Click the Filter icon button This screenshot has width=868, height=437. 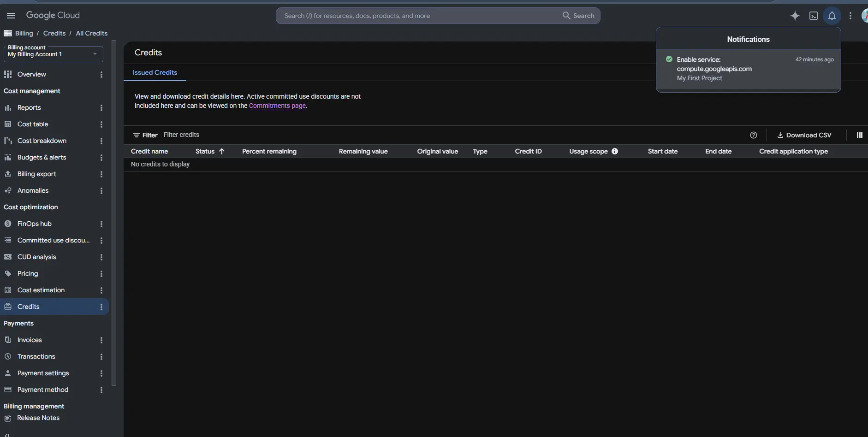pos(145,135)
